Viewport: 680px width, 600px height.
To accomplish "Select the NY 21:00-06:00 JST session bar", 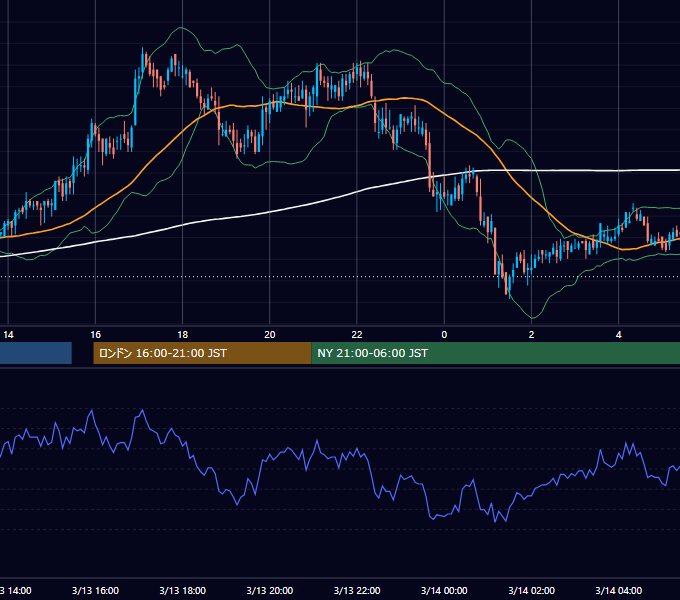I will (495, 353).
